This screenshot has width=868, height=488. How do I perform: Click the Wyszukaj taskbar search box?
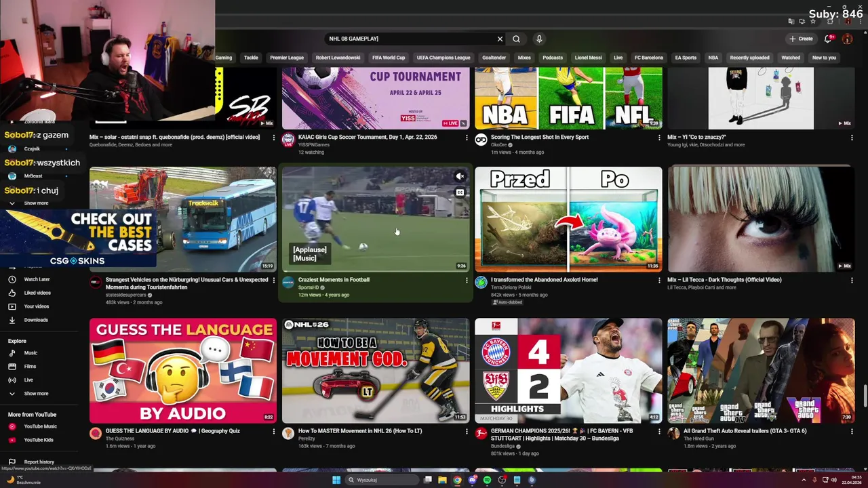click(x=382, y=480)
